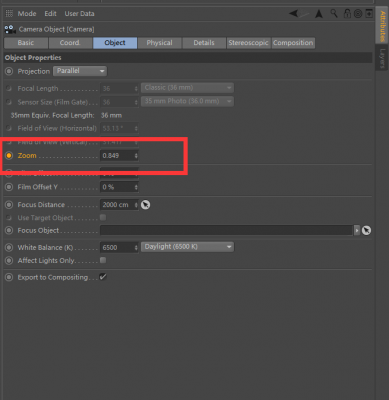The height and width of the screenshot is (400, 389).
Task: Toggle the Affect Lights Only checkbox
Action: (103, 260)
